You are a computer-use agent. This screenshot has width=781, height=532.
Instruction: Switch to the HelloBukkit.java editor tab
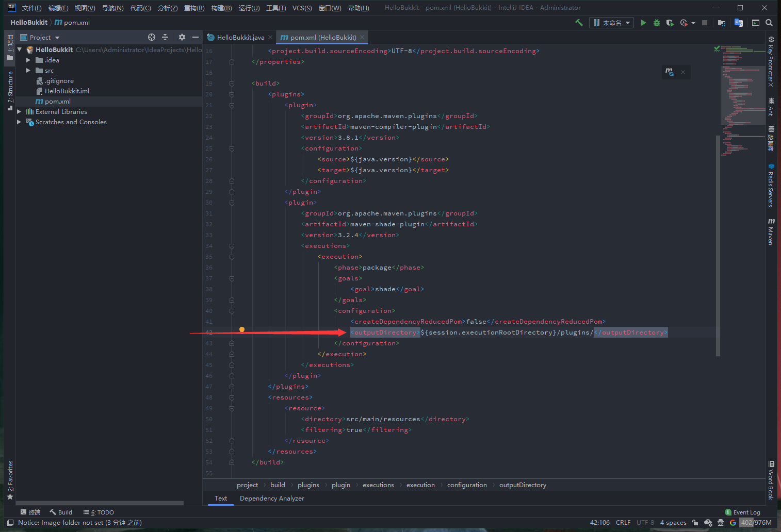[240, 37]
